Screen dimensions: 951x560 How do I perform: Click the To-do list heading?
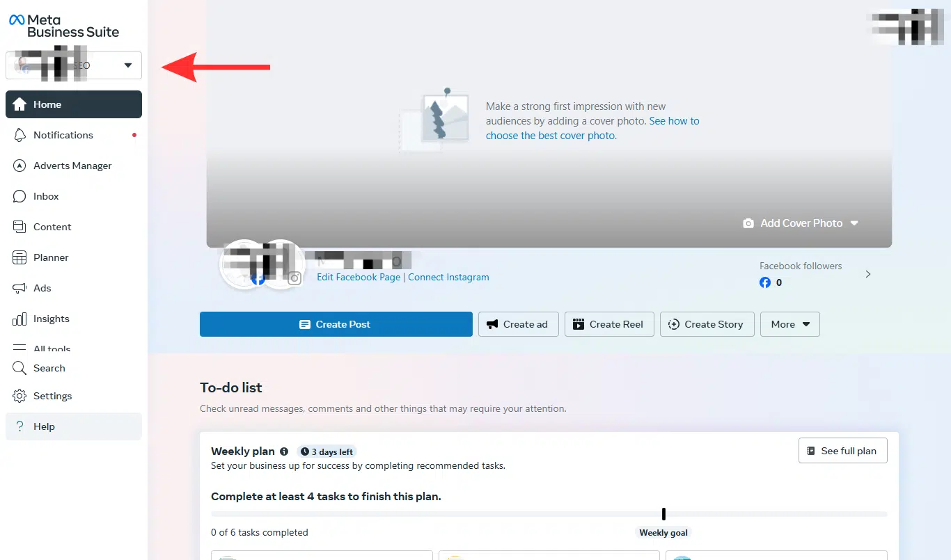click(x=231, y=387)
